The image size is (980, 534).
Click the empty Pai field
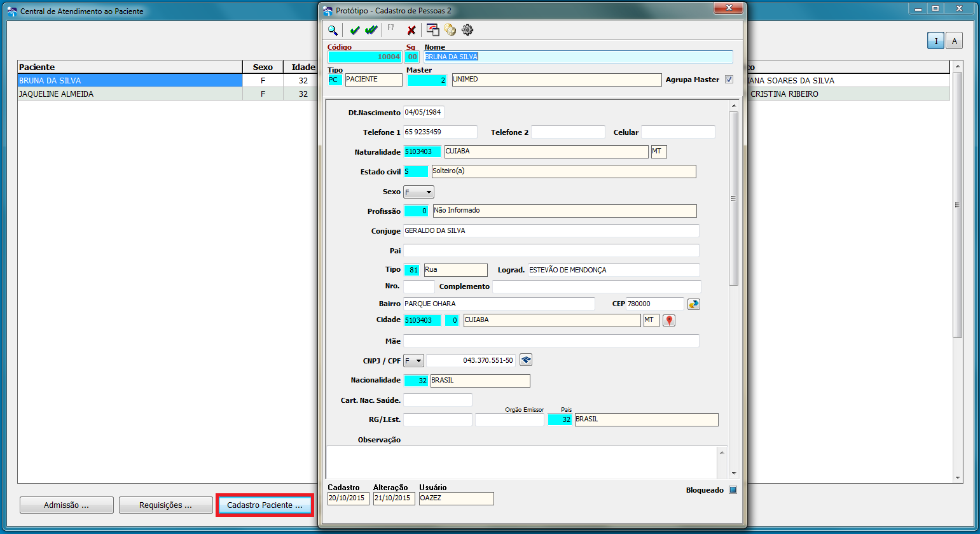click(551, 250)
